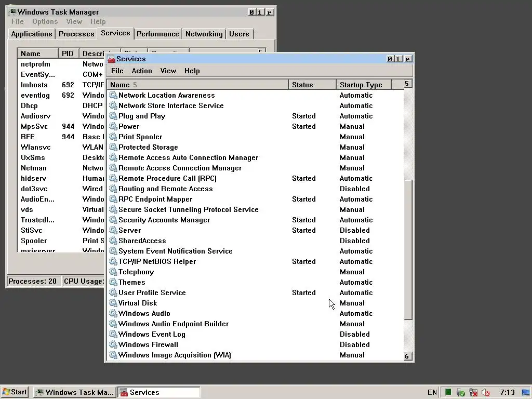Click the Windows Audio service gear icon

click(x=113, y=313)
